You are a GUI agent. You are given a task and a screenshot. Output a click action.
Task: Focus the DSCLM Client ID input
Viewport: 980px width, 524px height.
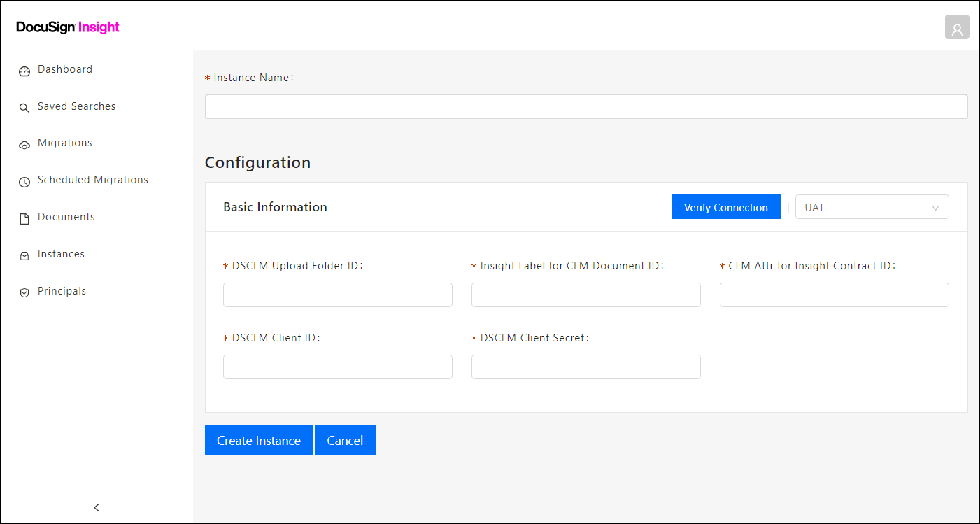click(338, 367)
